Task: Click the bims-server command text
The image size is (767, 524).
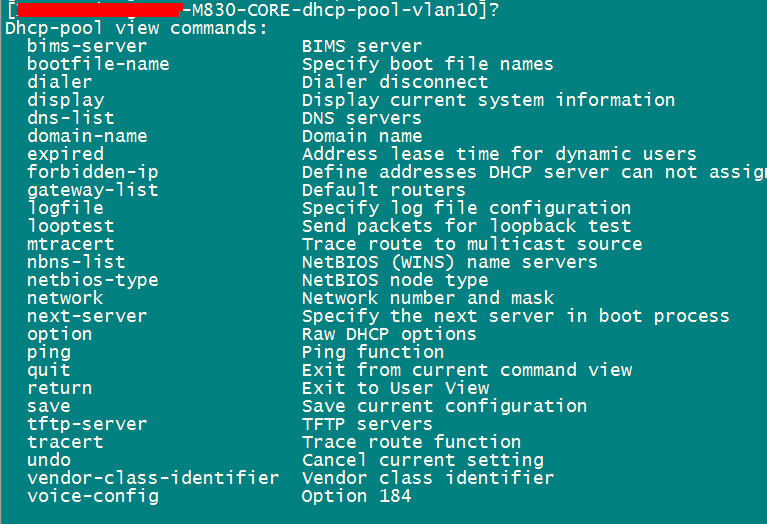Action: click(87, 46)
